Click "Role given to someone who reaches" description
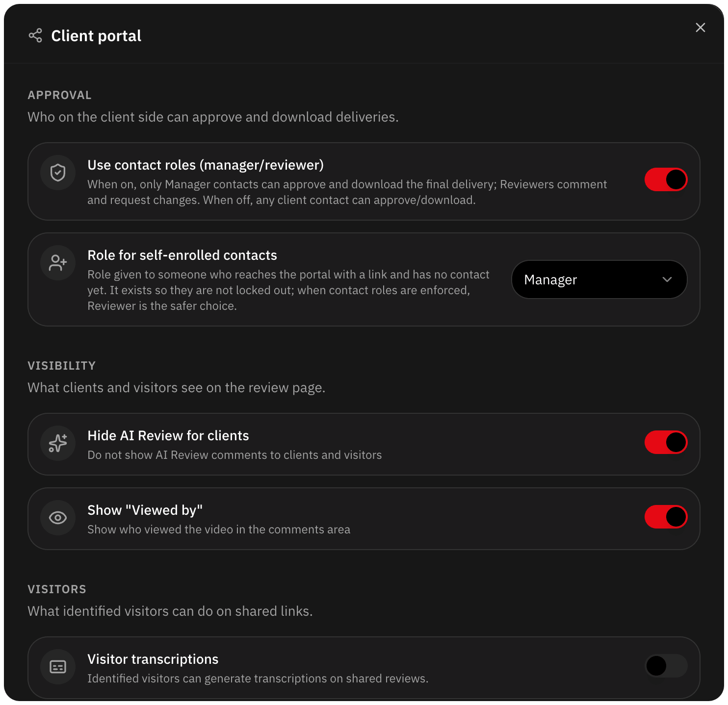The height and width of the screenshot is (705, 728). click(x=288, y=290)
